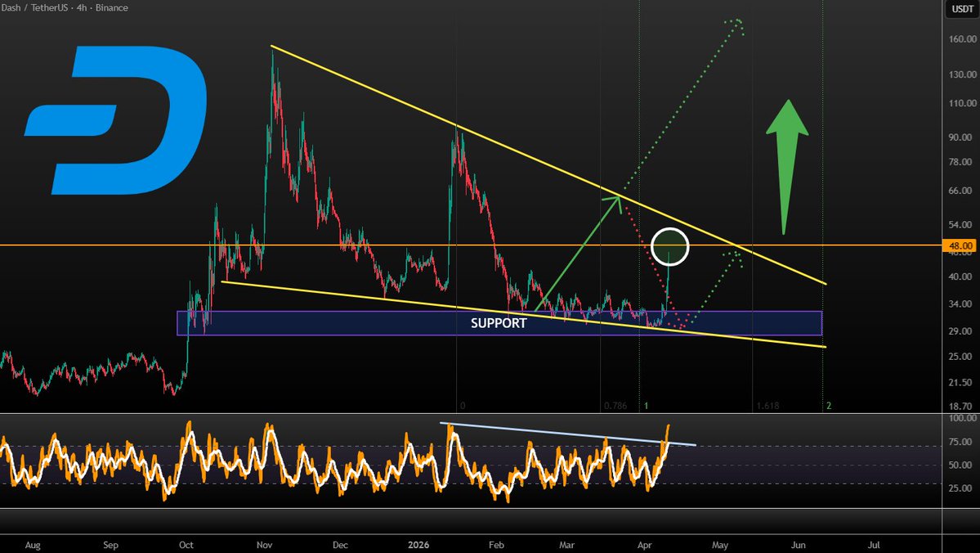Click the 110.00 price axis label
The height and width of the screenshot is (553, 980).
point(963,103)
